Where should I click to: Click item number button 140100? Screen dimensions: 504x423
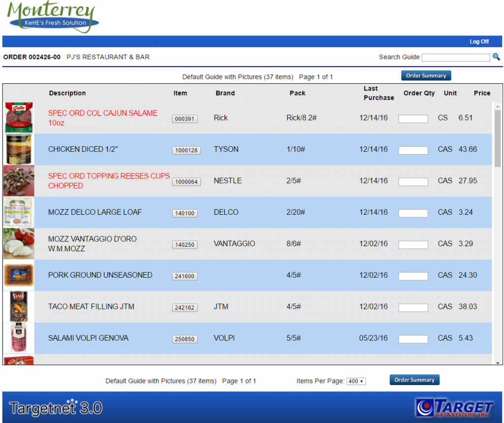(x=185, y=213)
